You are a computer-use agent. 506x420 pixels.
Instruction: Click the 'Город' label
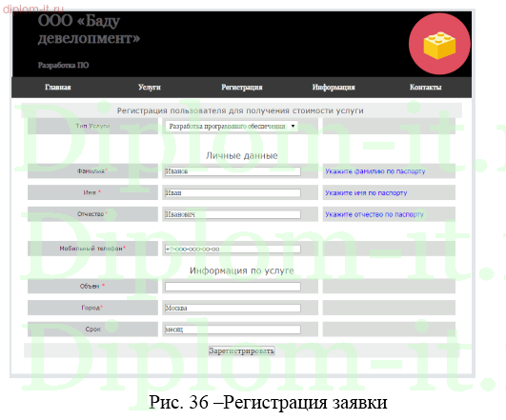click(91, 308)
